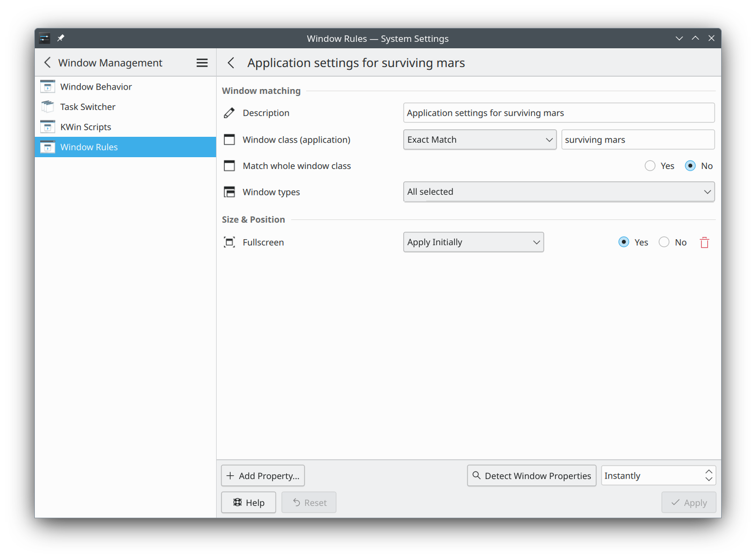Edit the window class 'surviving mars' field
Image resolution: width=756 pixels, height=559 pixels.
(x=638, y=139)
